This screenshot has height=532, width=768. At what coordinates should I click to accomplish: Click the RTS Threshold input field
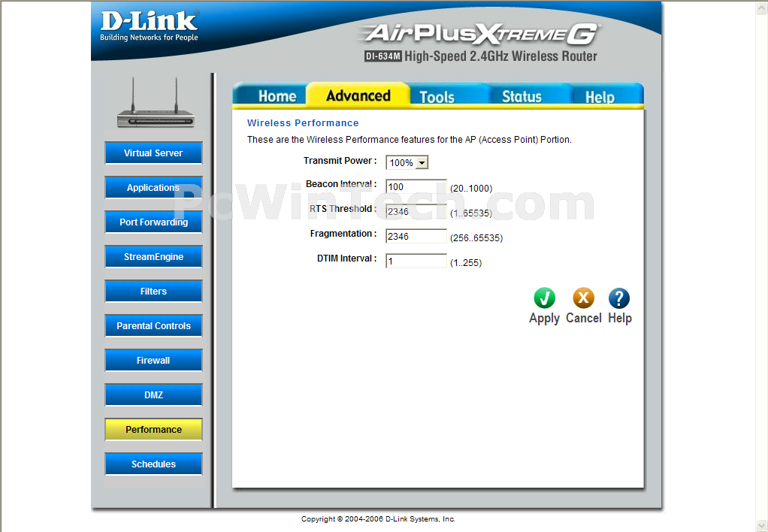click(416, 212)
